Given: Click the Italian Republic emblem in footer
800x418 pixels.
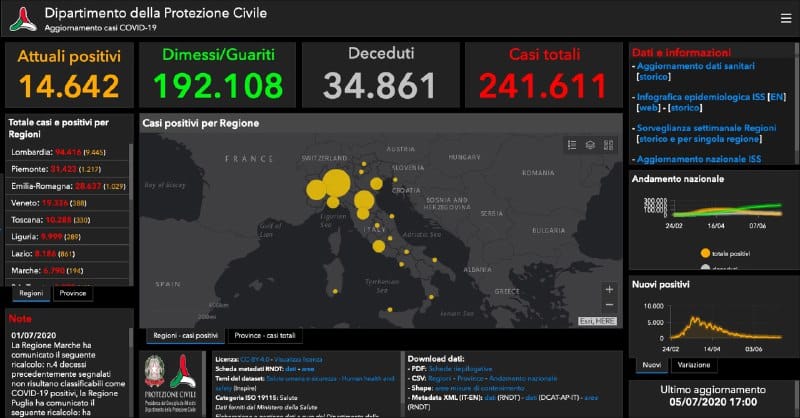Looking at the screenshot, I should 155,372.
